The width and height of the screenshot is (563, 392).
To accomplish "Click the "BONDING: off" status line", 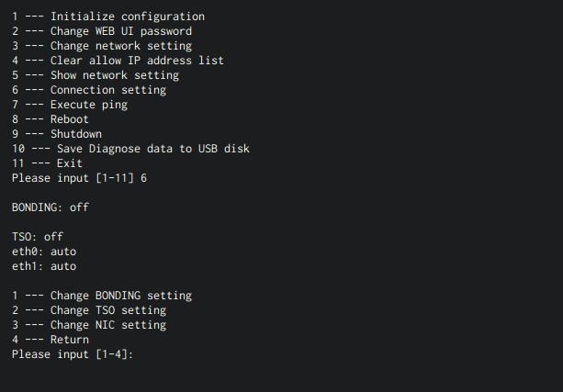I will pos(51,207).
